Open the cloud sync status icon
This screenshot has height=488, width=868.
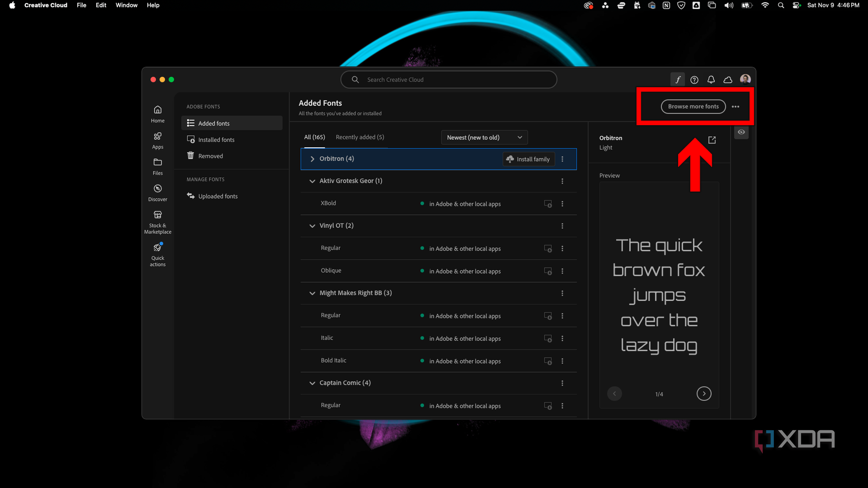point(728,79)
